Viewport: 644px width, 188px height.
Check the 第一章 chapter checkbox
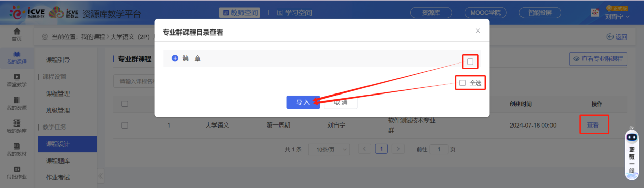point(470,61)
